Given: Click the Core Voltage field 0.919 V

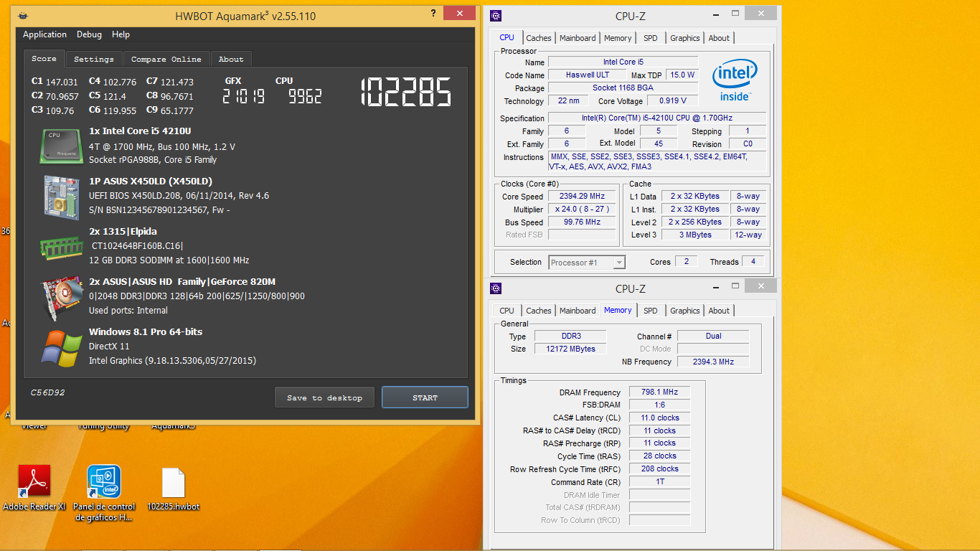Looking at the screenshot, I should coord(673,101).
